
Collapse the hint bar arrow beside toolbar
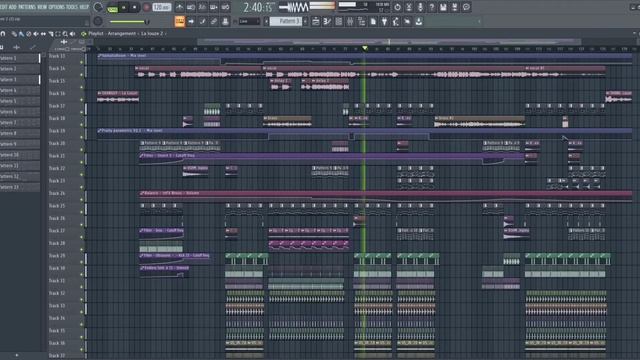click(479, 22)
